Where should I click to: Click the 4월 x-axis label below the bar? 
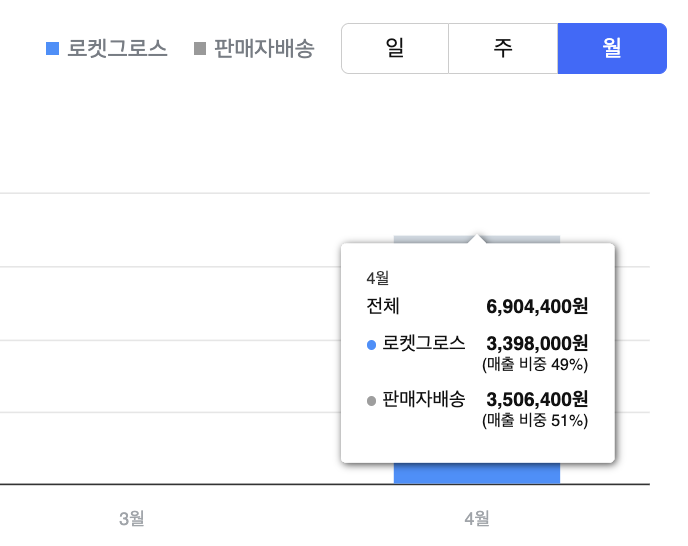pyautogui.click(x=477, y=518)
